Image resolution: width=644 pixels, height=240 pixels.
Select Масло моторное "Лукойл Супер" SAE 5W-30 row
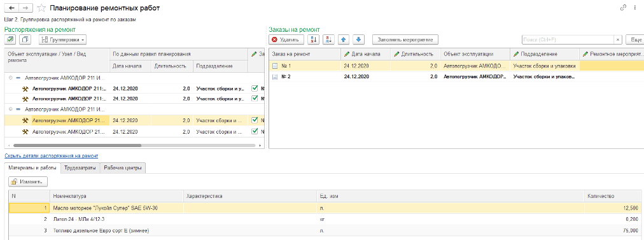point(325,208)
